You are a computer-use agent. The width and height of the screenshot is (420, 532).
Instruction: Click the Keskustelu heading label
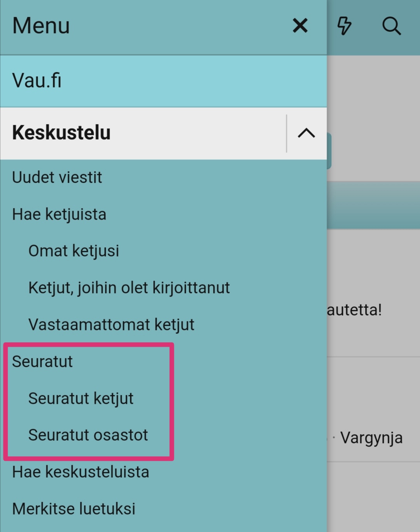click(61, 133)
